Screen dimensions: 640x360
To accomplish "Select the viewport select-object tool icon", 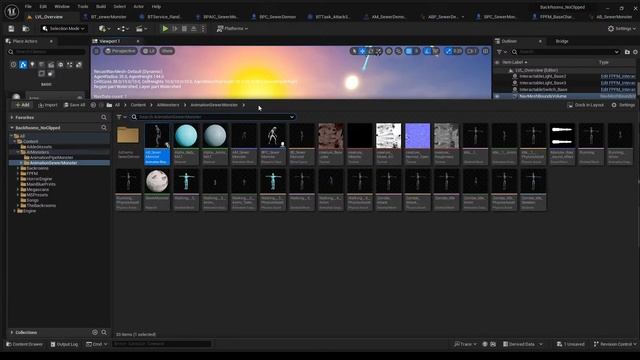I will tap(354, 51).
